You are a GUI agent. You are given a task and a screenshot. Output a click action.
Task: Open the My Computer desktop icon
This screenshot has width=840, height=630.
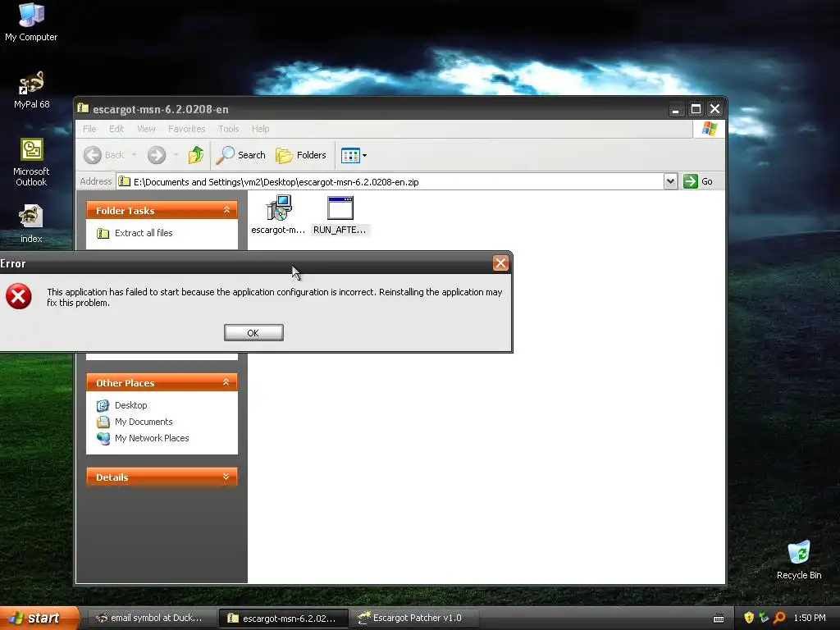tap(31, 21)
